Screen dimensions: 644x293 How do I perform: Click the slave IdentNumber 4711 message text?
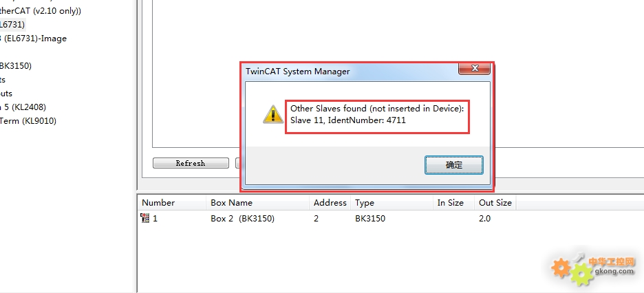[348, 120]
